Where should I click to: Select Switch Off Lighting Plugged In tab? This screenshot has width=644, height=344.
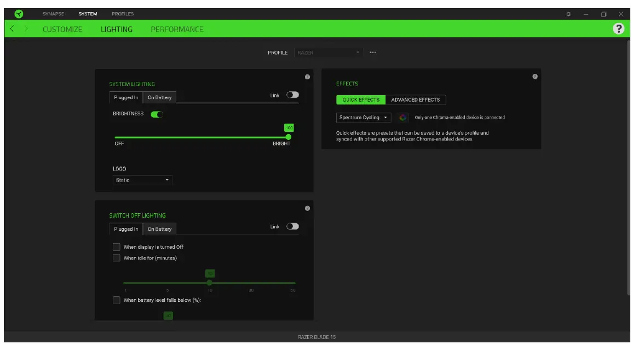126,229
